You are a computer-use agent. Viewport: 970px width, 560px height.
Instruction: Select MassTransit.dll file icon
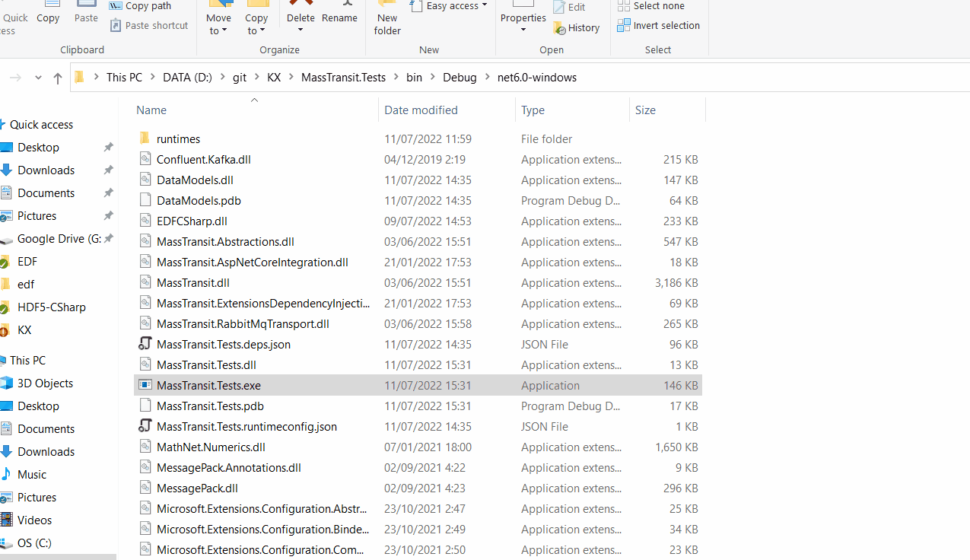click(145, 282)
